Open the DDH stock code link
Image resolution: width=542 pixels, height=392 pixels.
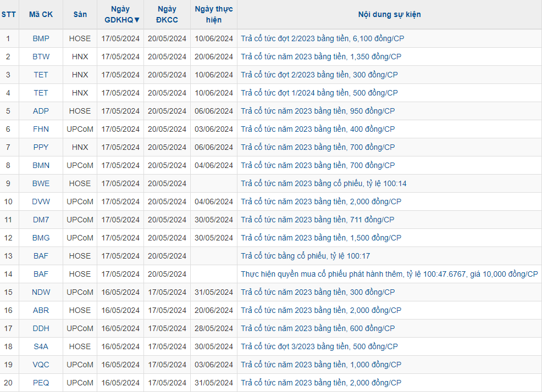(41, 328)
